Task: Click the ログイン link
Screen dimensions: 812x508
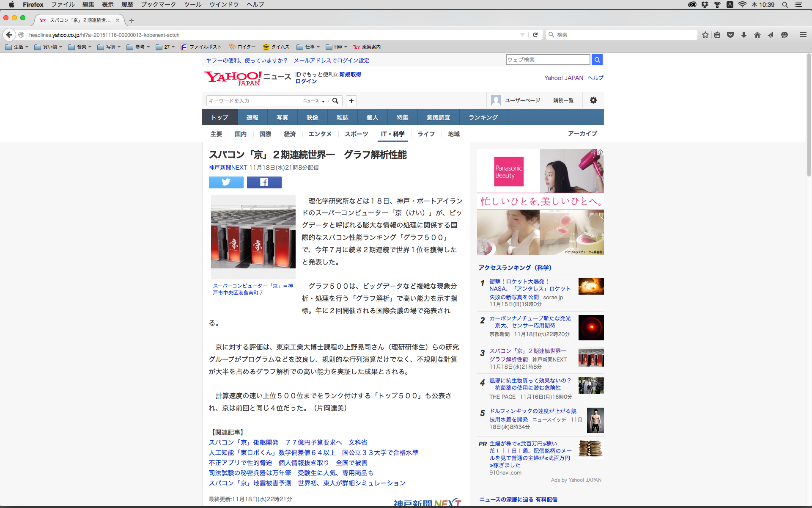Action: click(306, 81)
